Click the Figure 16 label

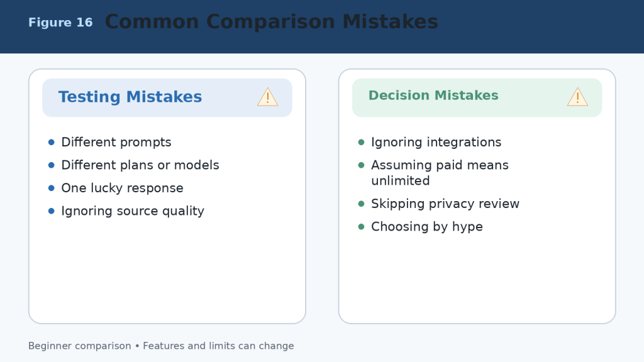60,22
